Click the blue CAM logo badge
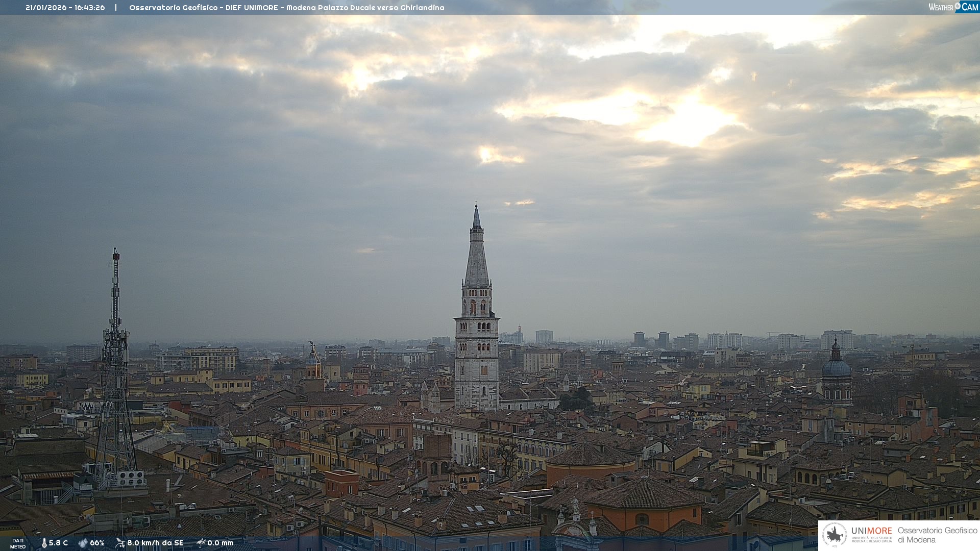Screen dimensions: 980x551 click(x=969, y=7)
